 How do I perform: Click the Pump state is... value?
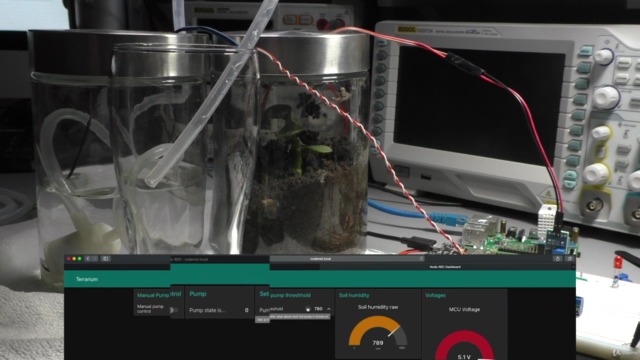247,310
